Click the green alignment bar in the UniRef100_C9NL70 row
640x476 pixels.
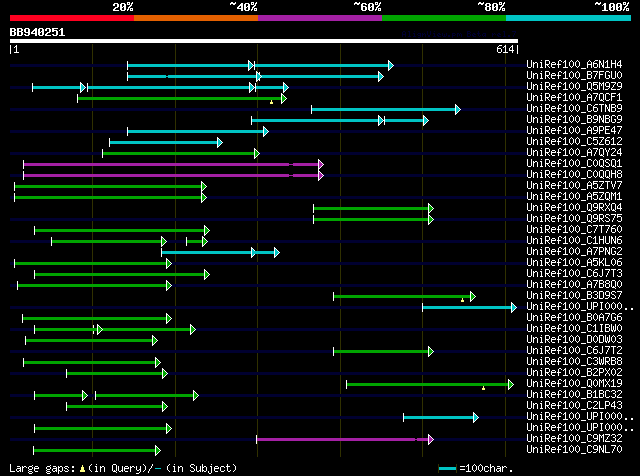pyautogui.click(x=97, y=451)
